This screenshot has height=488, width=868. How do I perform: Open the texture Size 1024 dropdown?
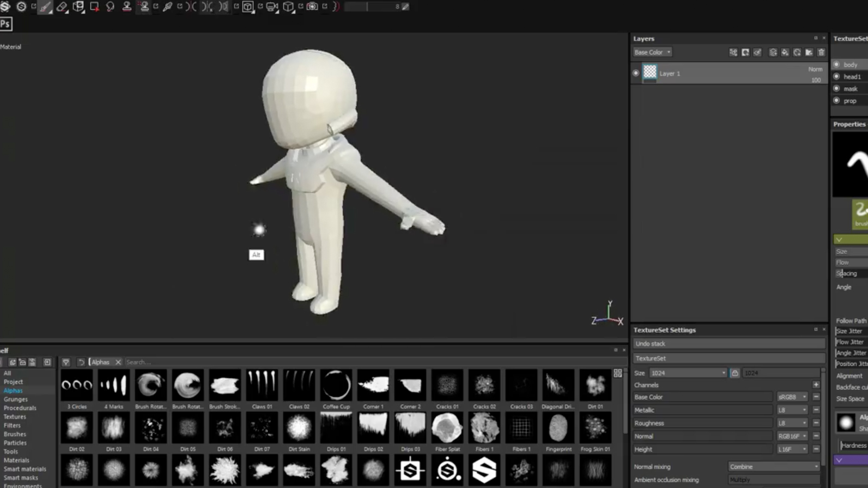pyautogui.click(x=688, y=373)
